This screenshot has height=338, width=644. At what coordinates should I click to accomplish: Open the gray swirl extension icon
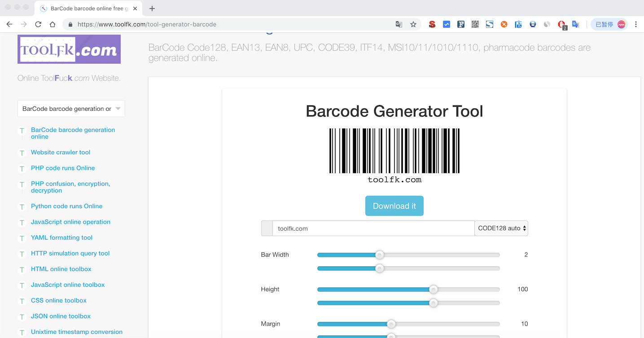547,24
